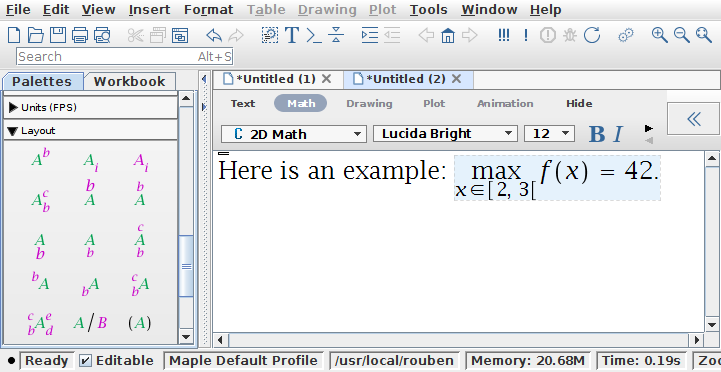
Task: Click the math expression max f(x) = 42
Action: [557, 177]
